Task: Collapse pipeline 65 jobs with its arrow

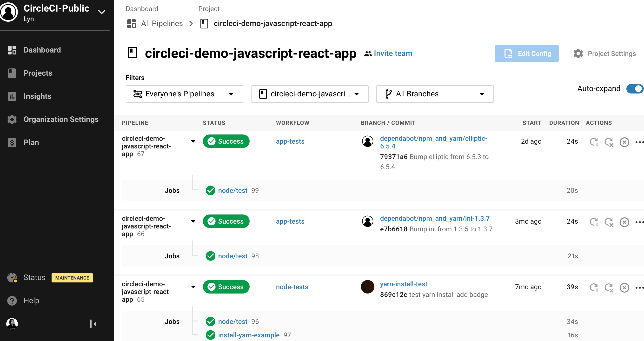Action: (x=193, y=287)
